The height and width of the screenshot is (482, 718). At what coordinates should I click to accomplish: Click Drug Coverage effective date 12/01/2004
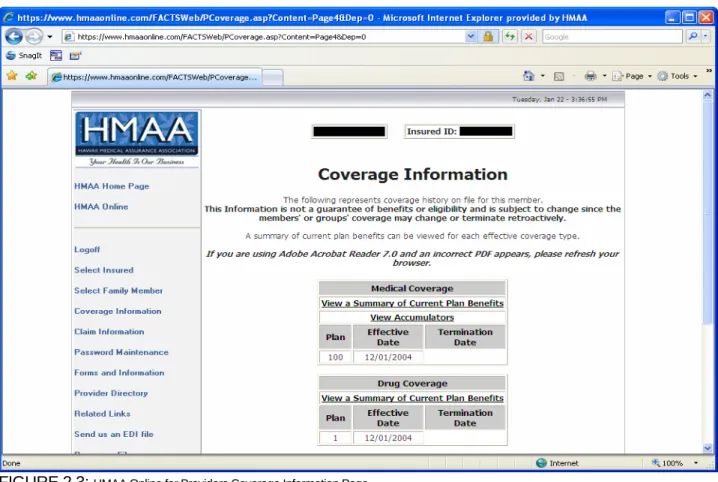click(388, 438)
